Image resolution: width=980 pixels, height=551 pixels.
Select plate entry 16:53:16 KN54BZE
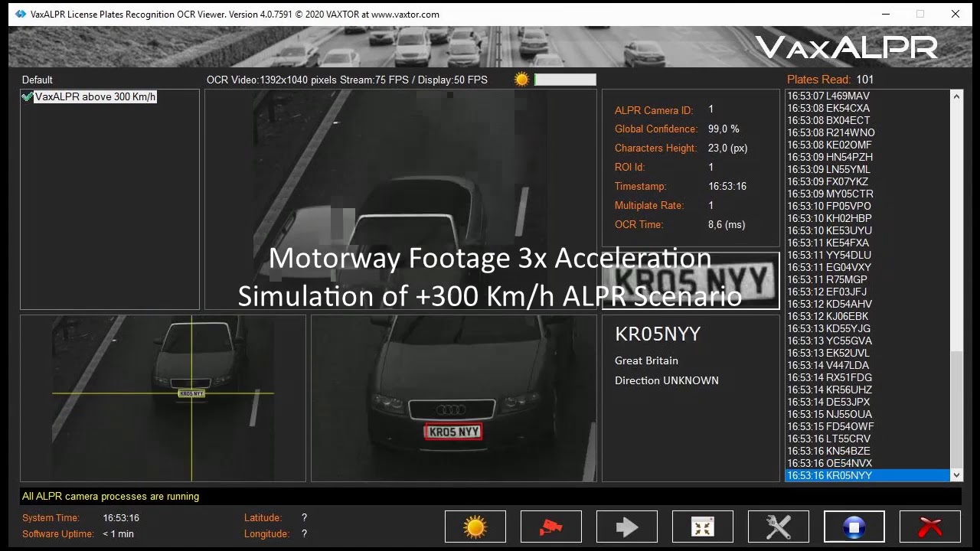pos(868,451)
